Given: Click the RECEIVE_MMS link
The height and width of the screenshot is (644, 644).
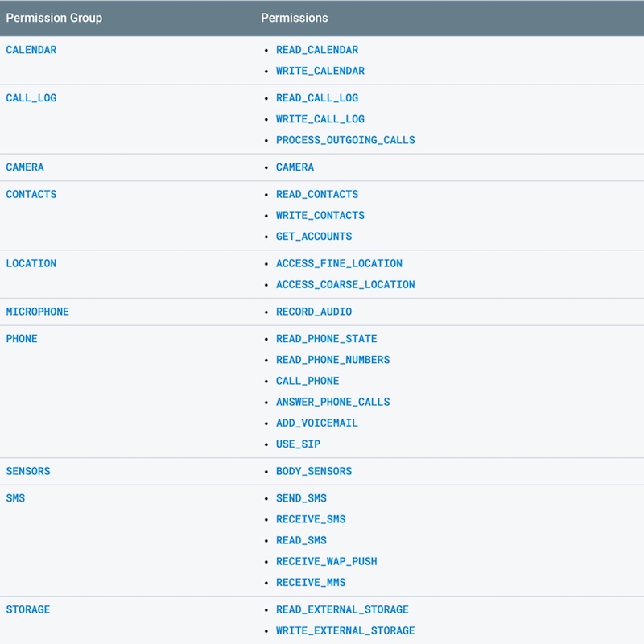Looking at the screenshot, I should click(311, 582).
